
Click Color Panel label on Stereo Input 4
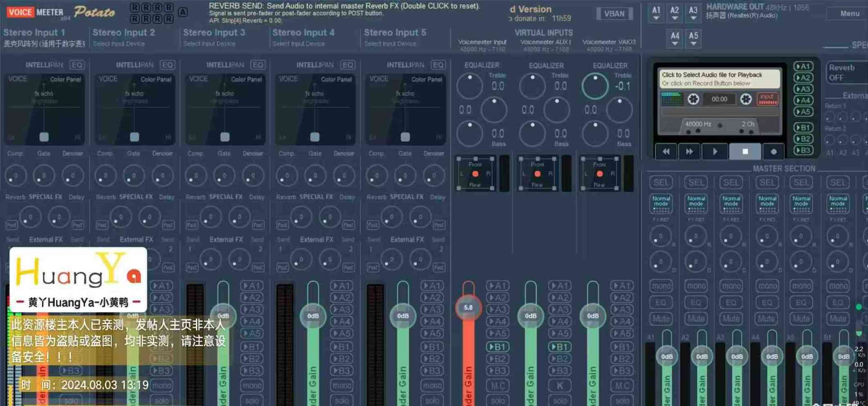pyautogui.click(x=336, y=79)
